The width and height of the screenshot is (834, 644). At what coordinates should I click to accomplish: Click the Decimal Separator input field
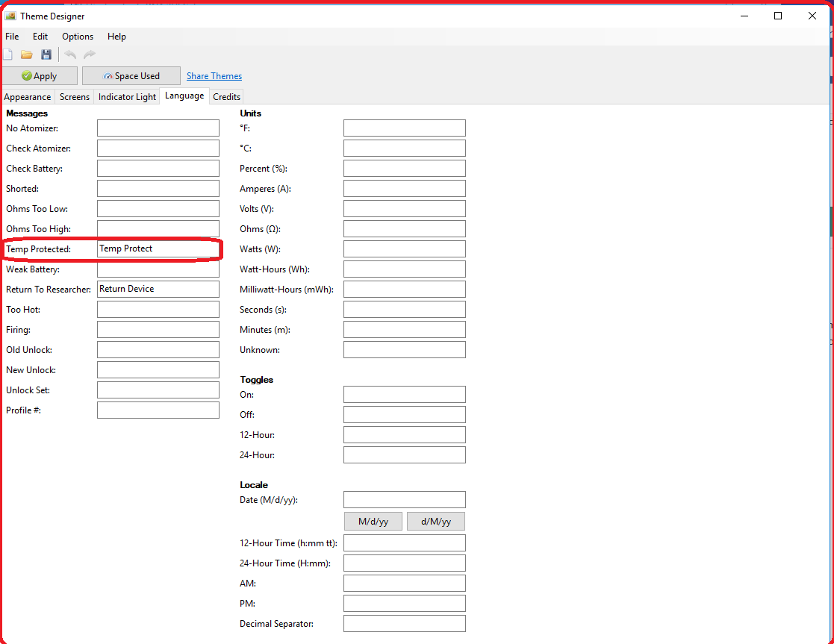click(x=404, y=624)
